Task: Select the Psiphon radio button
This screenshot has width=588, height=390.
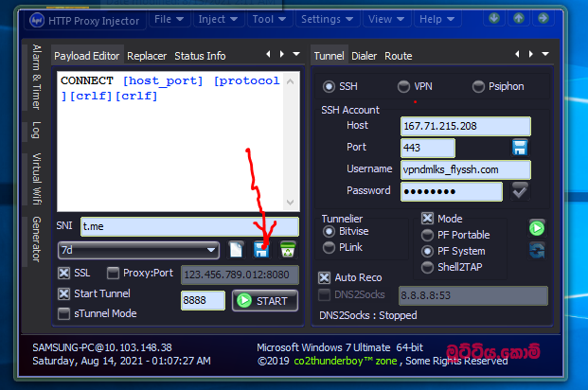Action: pos(478,87)
